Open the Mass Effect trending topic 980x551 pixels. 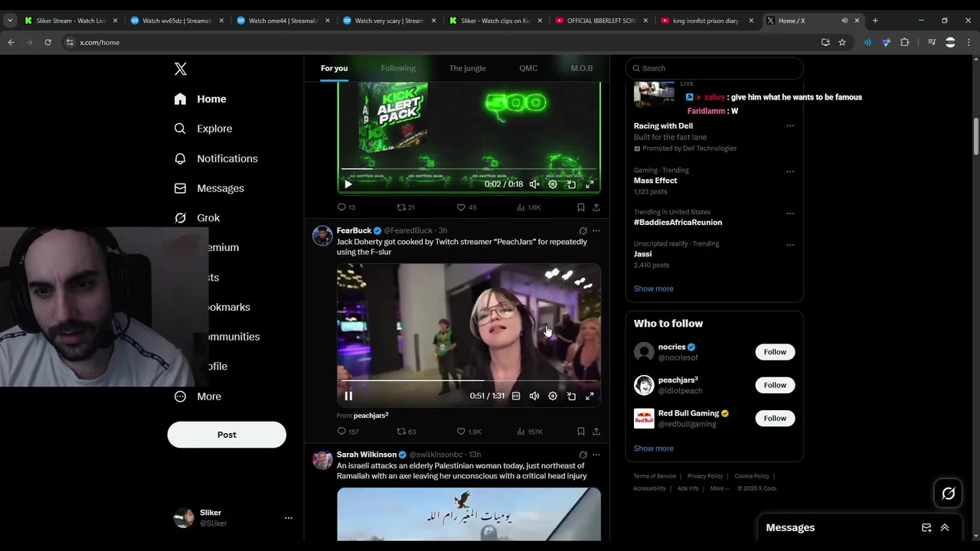[x=655, y=181]
